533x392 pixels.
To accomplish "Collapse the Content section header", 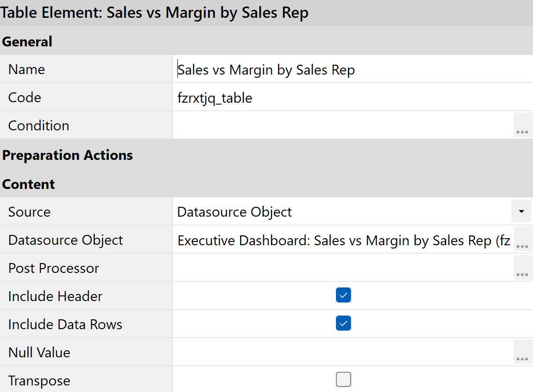I will click(x=29, y=184).
